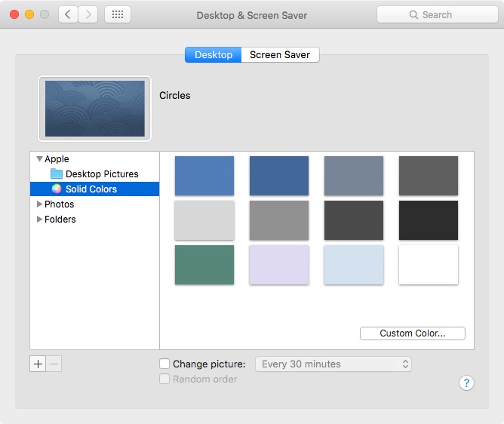Image resolution: width=504 pixels, height=424 pixels.
Task: Switch to the Screen Saver tab
Action: point(280,54)
